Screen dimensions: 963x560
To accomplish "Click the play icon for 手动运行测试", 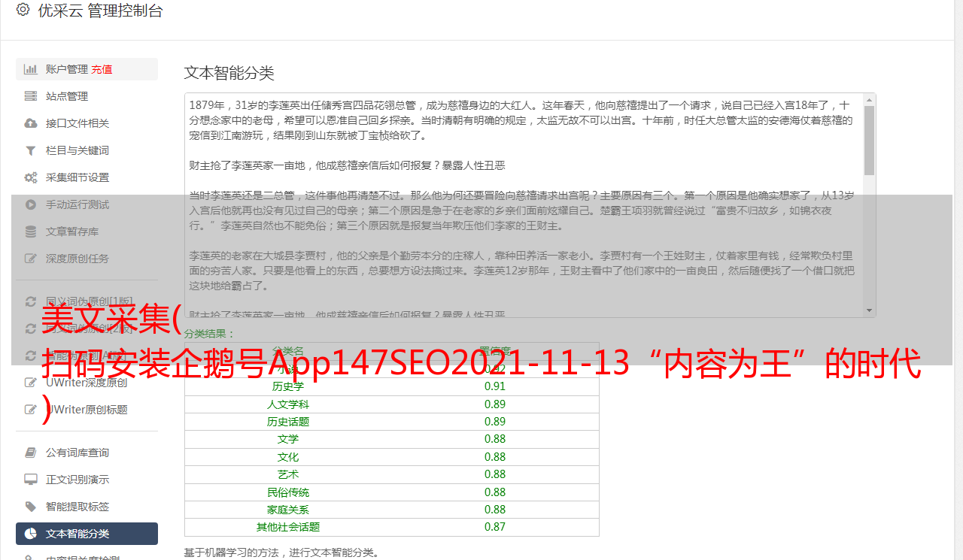I will [31, 204].
